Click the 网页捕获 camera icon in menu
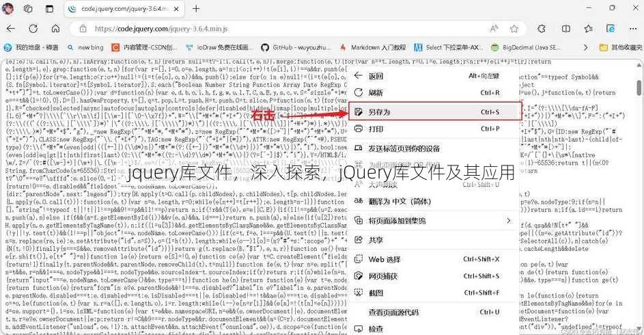 [x=359, y=276]
